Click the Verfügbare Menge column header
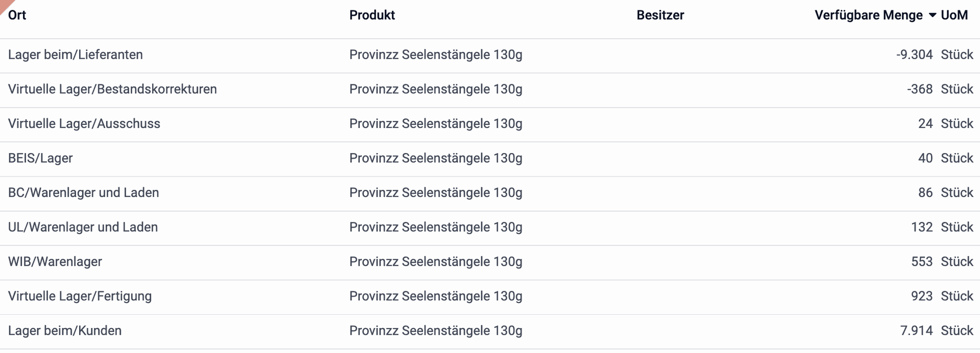The height and width of the screenshot is (353, 980). tap(868, 15)
